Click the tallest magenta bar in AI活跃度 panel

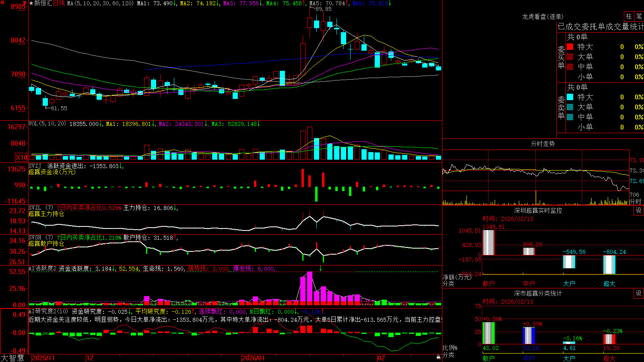(x=310, y=287)
